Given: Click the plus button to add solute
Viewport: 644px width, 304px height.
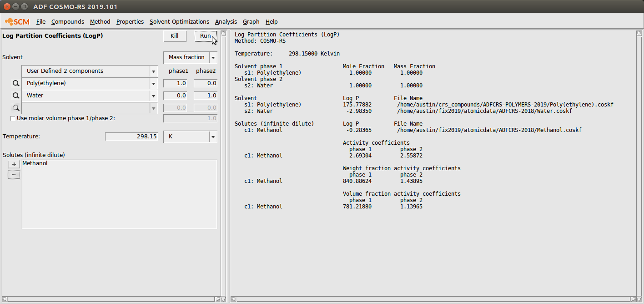Looking at the screenshot, I should [x=14, y=165].
